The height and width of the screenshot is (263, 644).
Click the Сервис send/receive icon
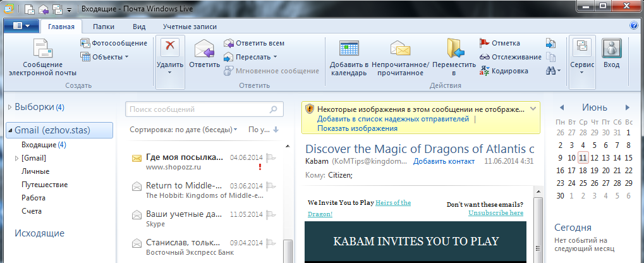(x=582, y=47)
